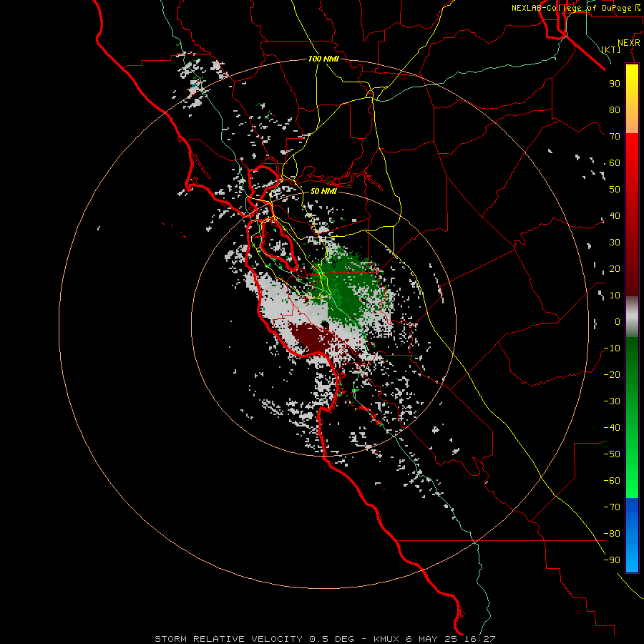Click the 80 value on the velocity scale
This screenshot has width=644, height=644.
[x=615, y=109]
